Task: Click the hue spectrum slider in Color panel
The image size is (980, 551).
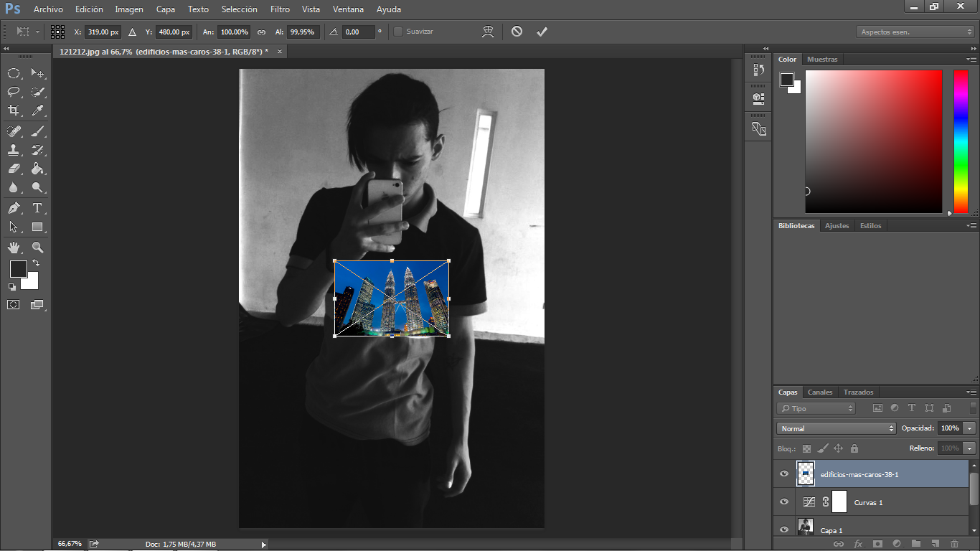Action: click(961, 141)
